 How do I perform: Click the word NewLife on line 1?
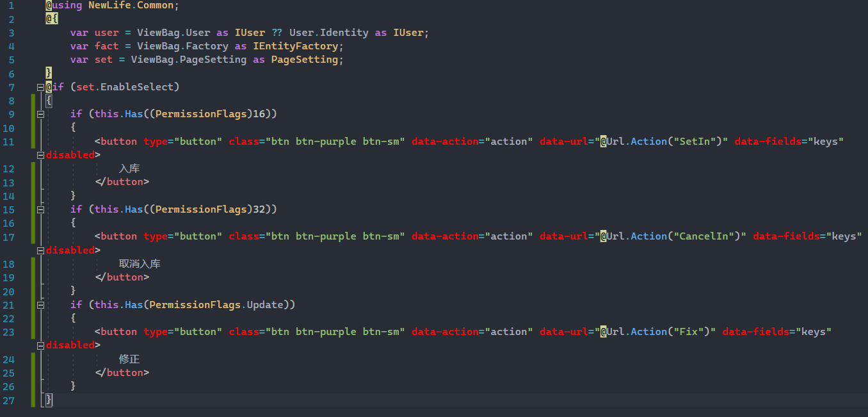pos(109,5)
